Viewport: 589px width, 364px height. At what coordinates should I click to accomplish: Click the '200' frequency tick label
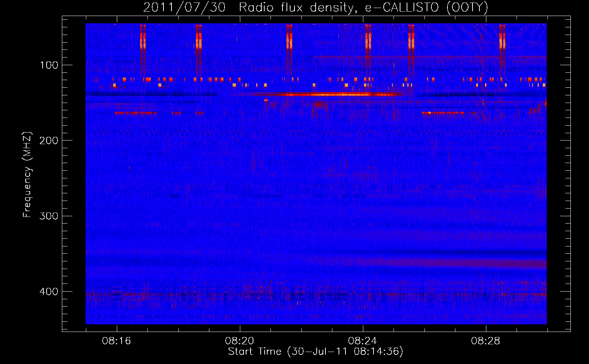coord(49,141)
